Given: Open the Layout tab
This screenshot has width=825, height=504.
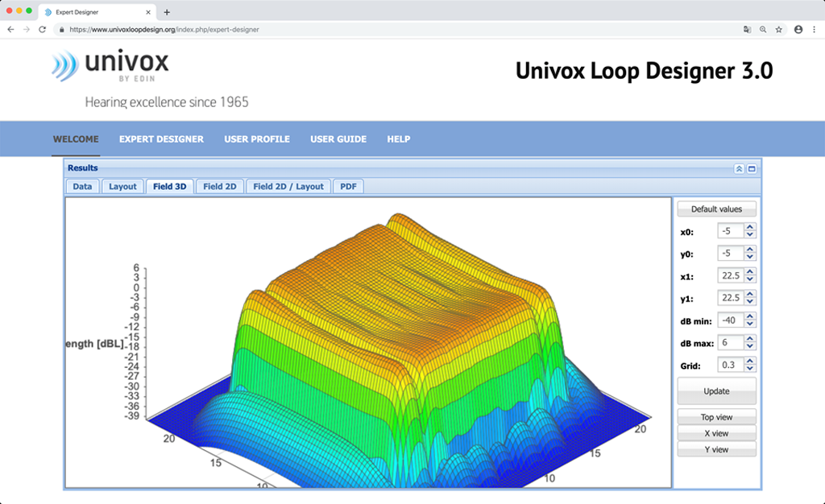Looking at the screenshot, I should [122, 187].
